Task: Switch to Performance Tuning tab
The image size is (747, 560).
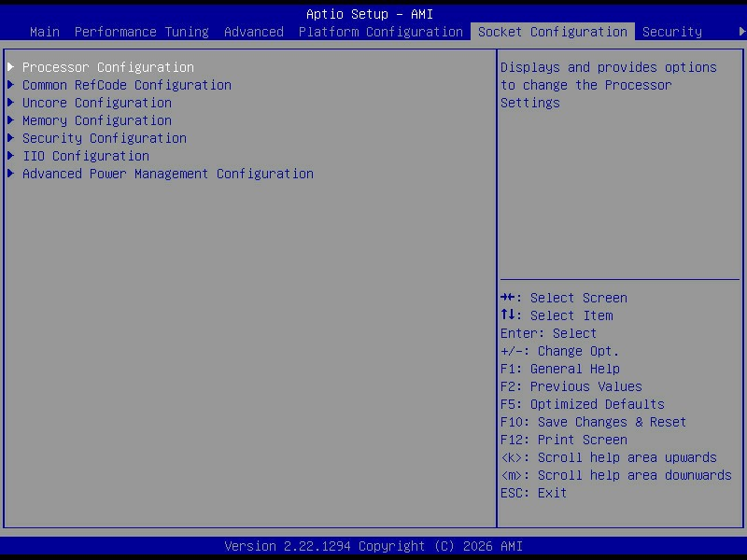Action: pyautogui.click(x=142, y=32)
